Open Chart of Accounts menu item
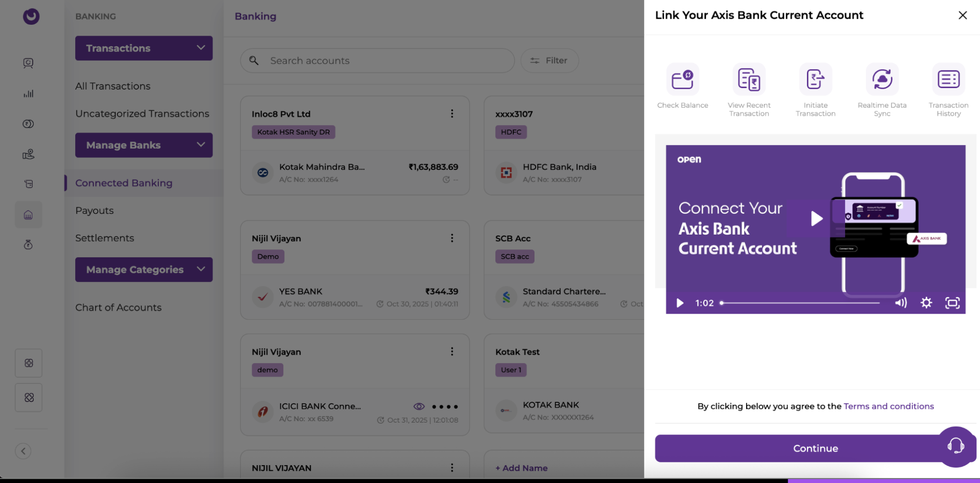The width and height of the screenshot is (980, 483). point(119,307)
